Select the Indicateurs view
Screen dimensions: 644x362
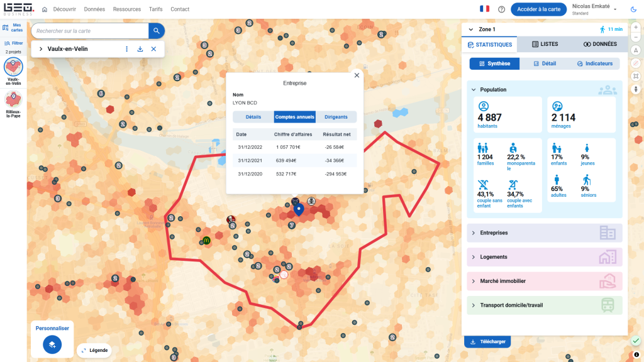pos(594,63)
